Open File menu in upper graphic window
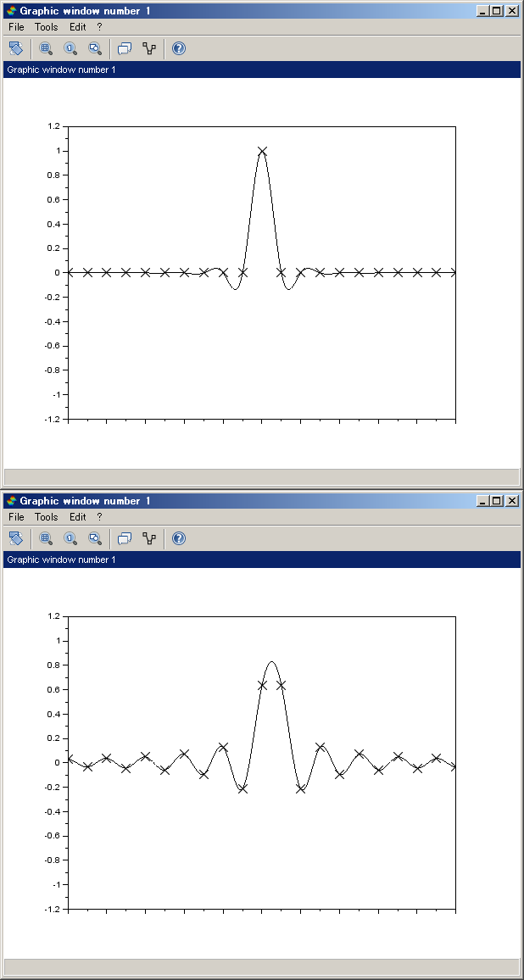 [16, 27]
